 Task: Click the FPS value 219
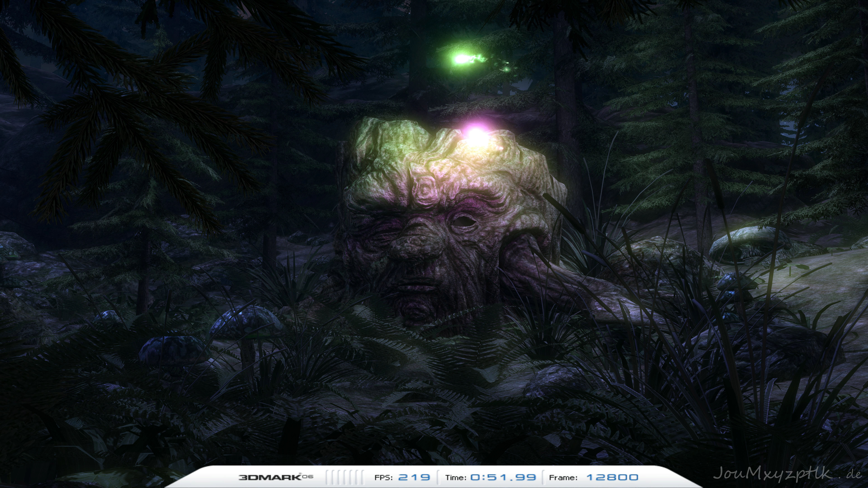tap(414, 477)
